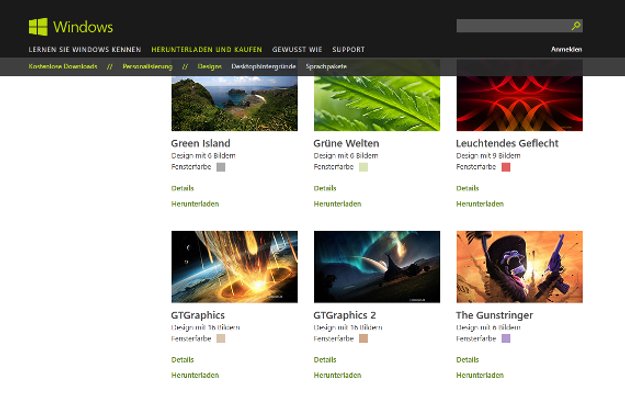Open Details for GTGraphics

pyautogui.click(x=183, y=360)
